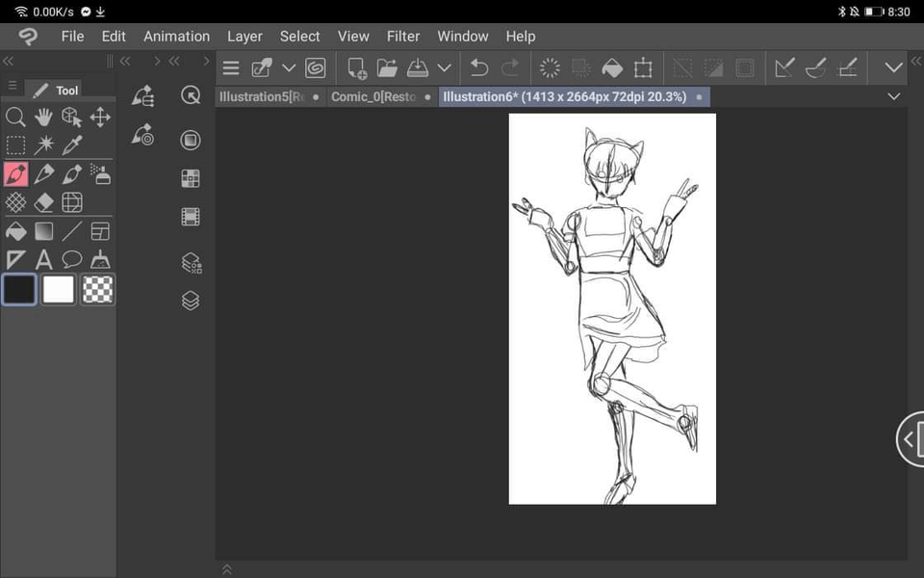Open Clip Studio spiral launcher

click(x=316, y=68)
